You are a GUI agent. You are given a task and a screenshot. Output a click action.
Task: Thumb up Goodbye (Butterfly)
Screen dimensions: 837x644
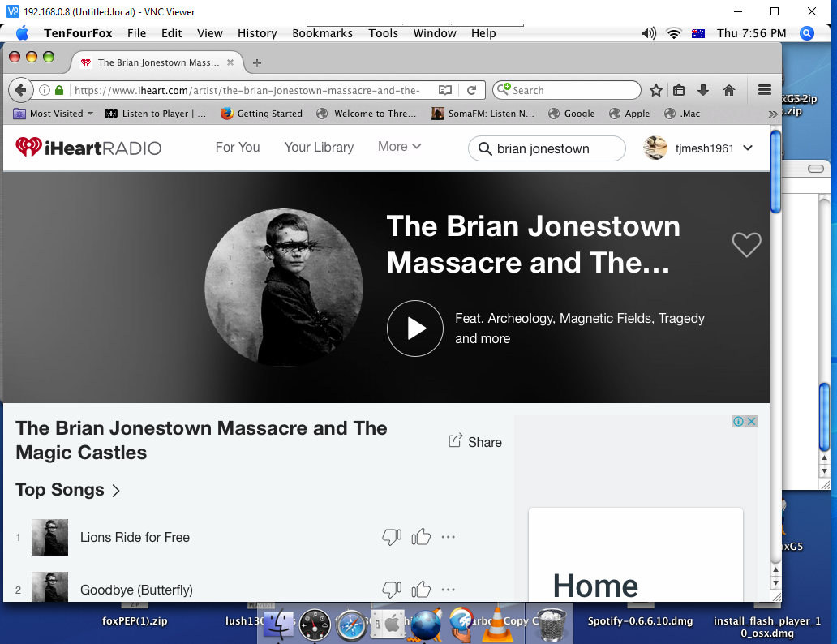click(x=421, y=590)
